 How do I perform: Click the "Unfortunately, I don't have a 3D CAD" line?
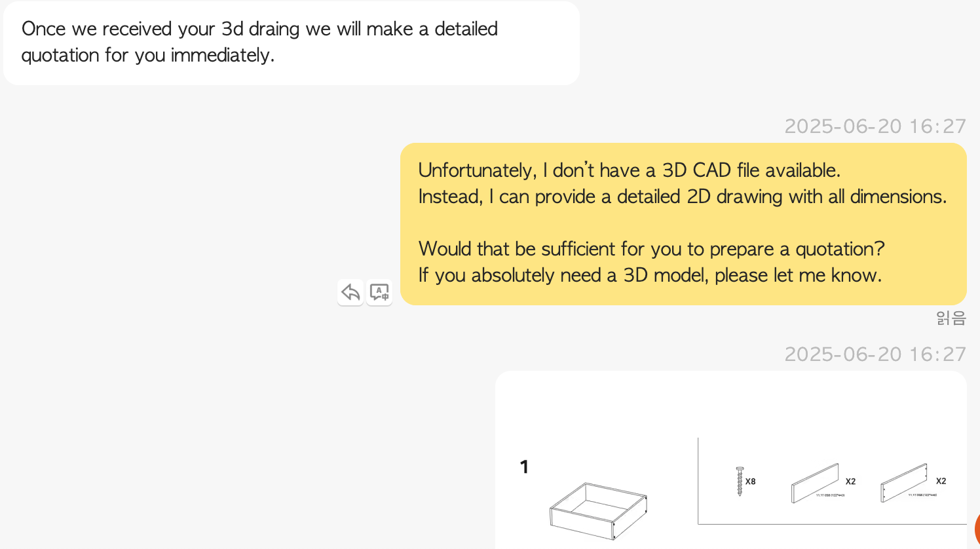629,170
